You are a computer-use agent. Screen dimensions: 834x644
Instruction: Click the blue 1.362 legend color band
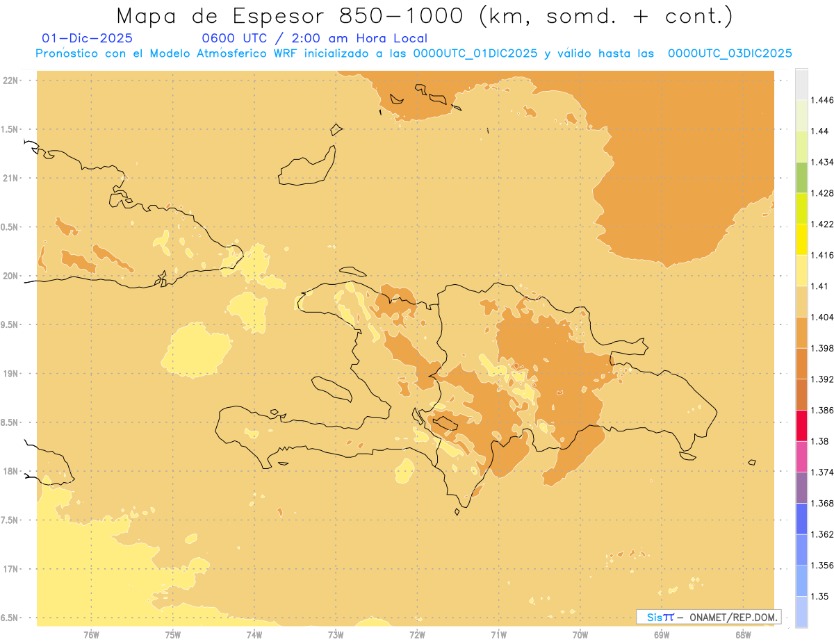pyautogui.click(x=801, y=518)
